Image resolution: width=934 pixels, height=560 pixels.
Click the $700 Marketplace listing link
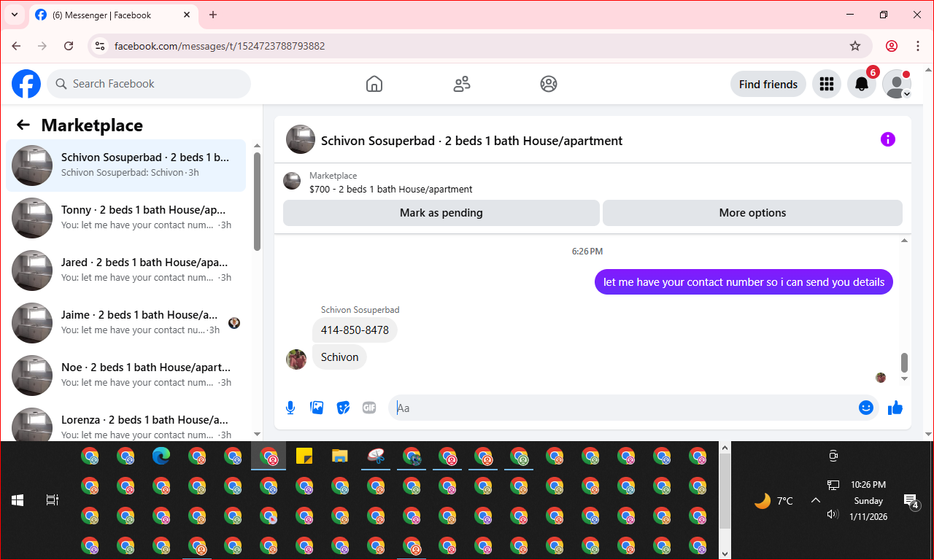coord(390,189)
